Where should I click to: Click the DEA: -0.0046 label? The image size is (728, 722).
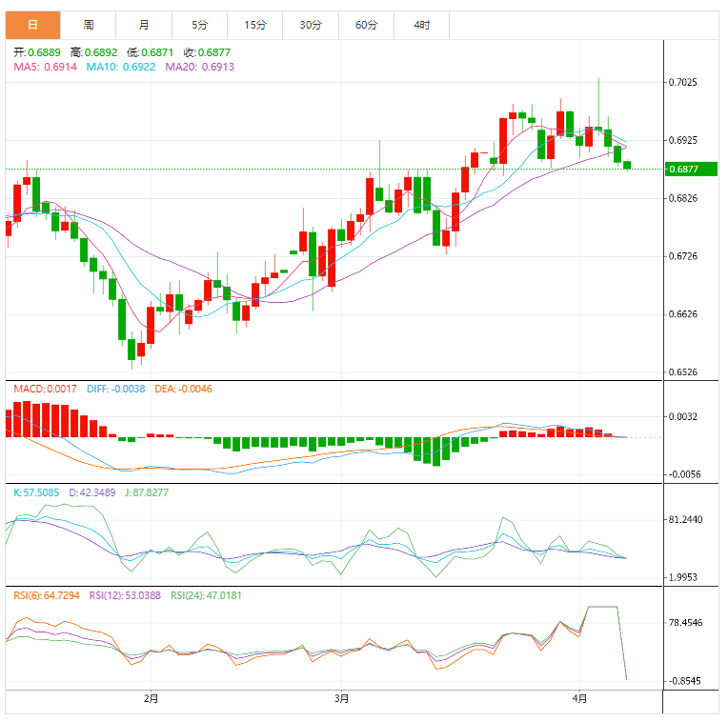point(183,389)
